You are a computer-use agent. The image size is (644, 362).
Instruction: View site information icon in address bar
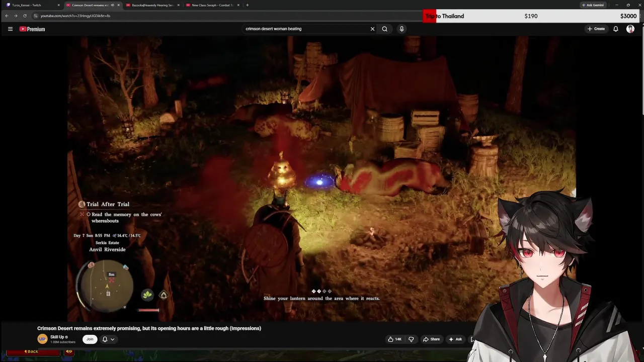click(35, 16)
